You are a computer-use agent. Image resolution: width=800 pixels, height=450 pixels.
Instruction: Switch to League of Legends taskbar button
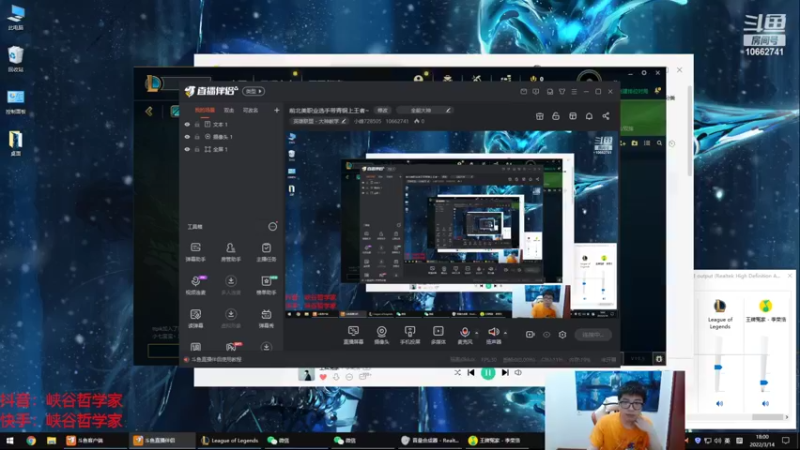tap(230, 440)
